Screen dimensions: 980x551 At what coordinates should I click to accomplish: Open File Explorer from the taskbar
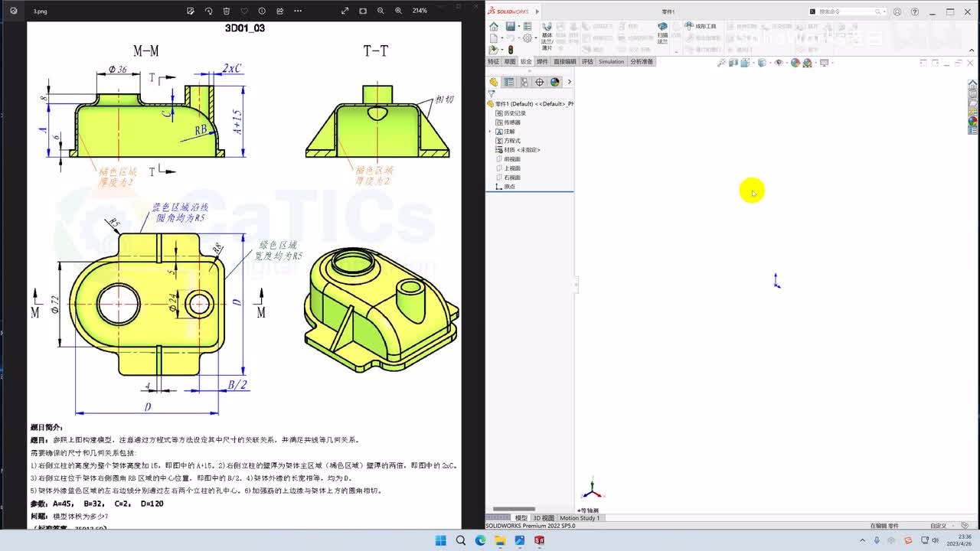(500, 540)
